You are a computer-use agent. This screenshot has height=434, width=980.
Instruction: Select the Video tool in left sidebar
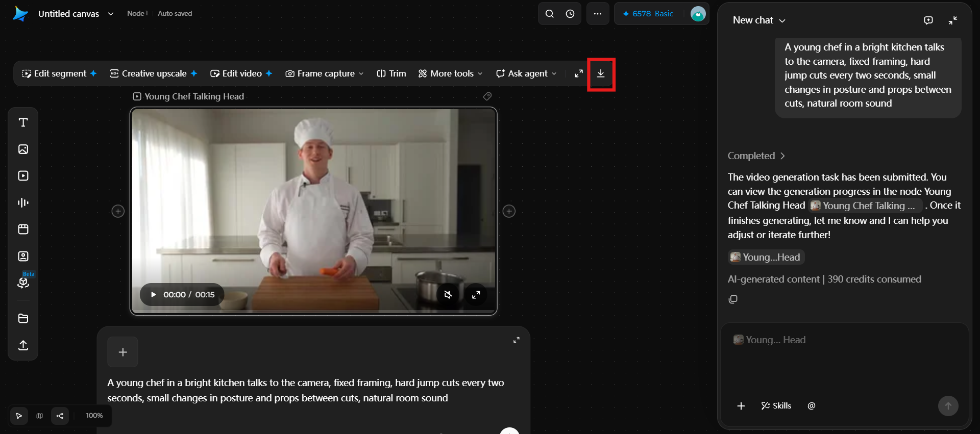click(x=23, y=176)
